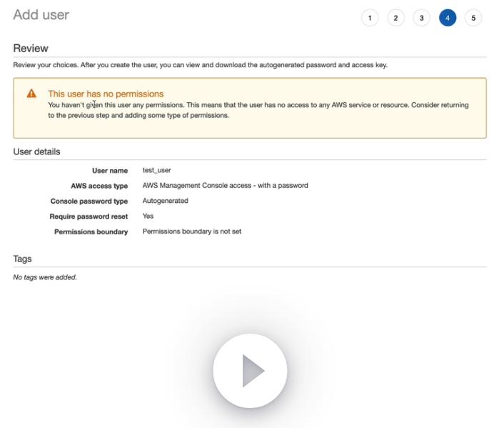Screen dimensions: 504x428
Task: Select current step 4 indicator
Action: [448, 18]
